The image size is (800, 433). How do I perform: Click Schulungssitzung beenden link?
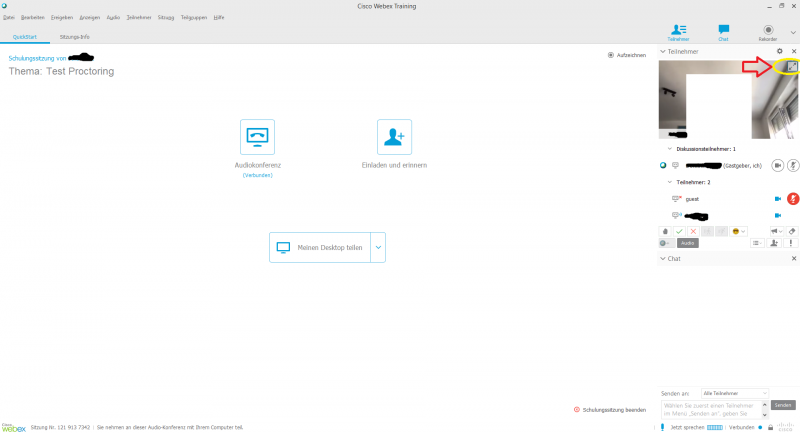pyautogui.click(x=610, y=410)
